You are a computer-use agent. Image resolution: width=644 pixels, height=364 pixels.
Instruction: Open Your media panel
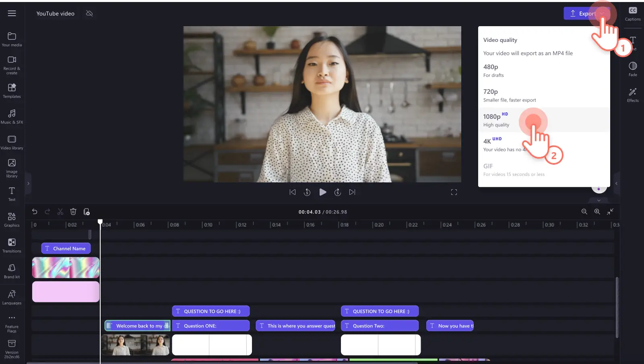tap(12, 39)
